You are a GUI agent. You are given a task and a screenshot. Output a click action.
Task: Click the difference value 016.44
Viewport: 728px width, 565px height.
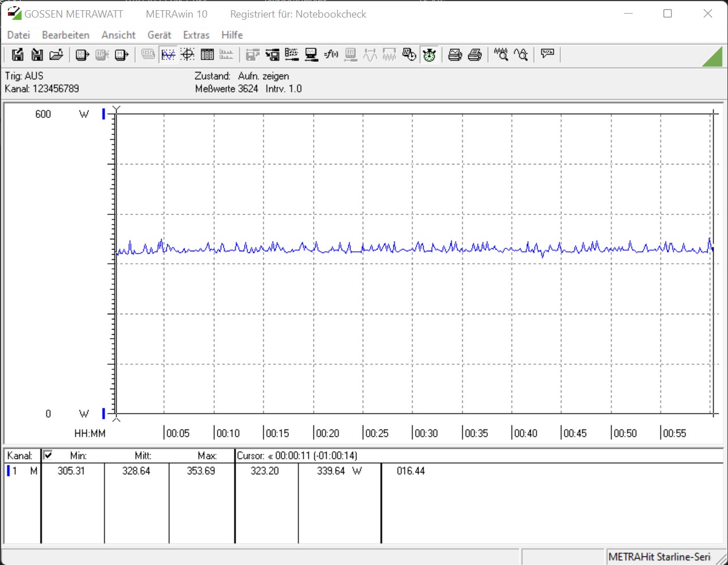point(411,471)
